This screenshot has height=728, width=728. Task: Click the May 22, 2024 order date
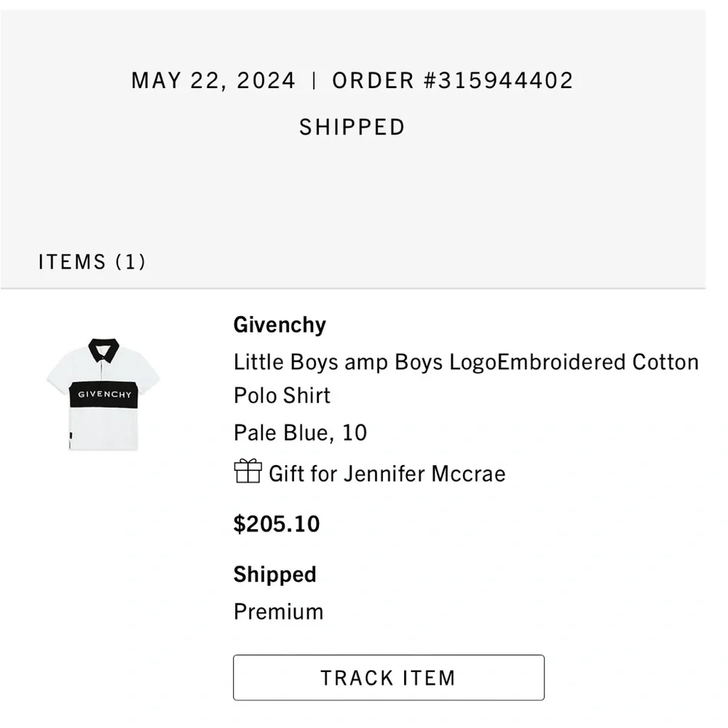pos(213,81)
